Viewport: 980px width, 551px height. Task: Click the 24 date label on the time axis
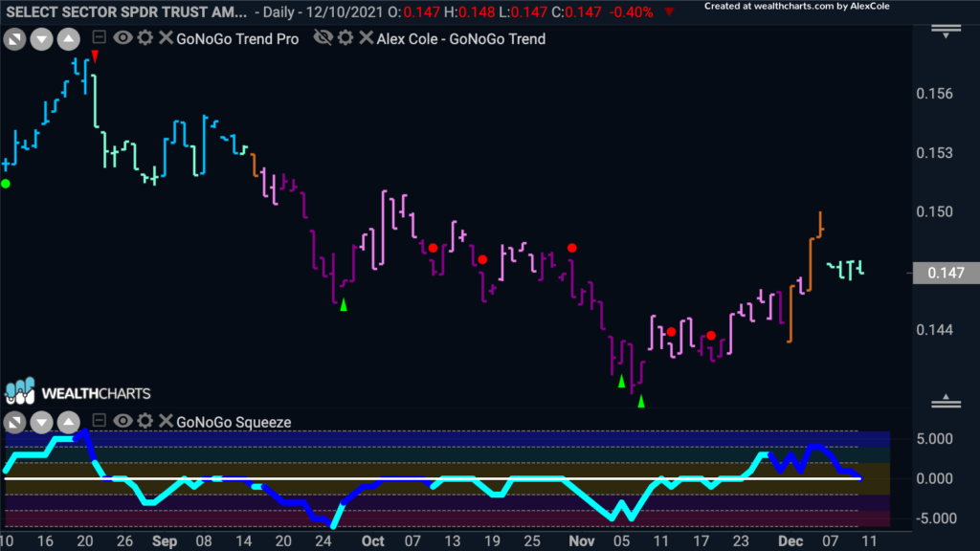(323, 541)
